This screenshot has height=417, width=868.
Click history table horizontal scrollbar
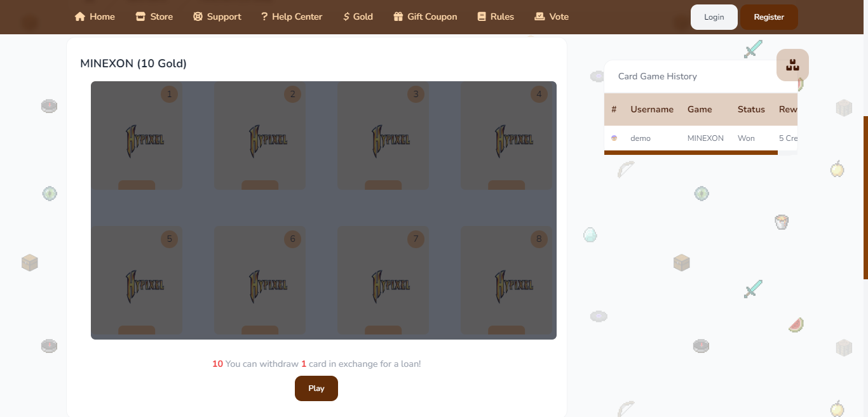tap(691, 152)
